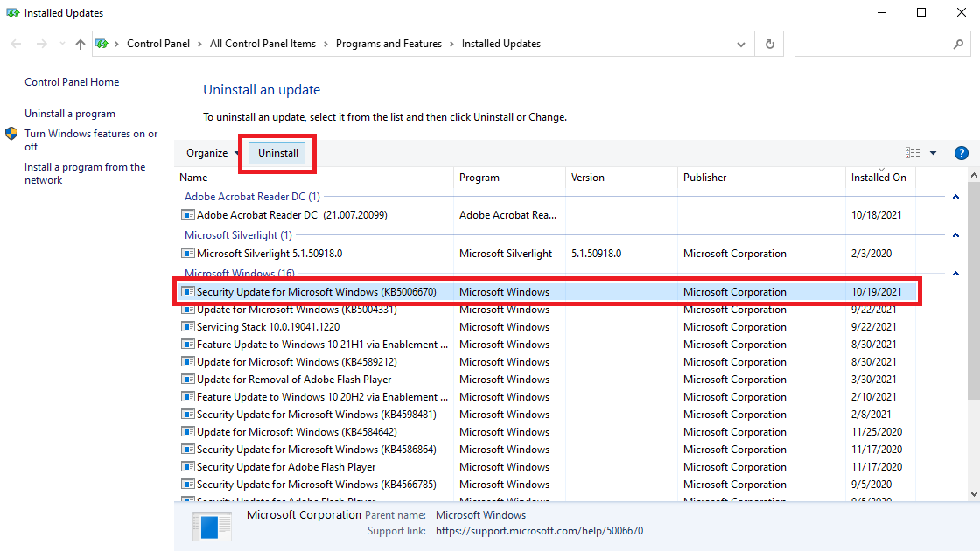Open the blue Help icon

962,153
